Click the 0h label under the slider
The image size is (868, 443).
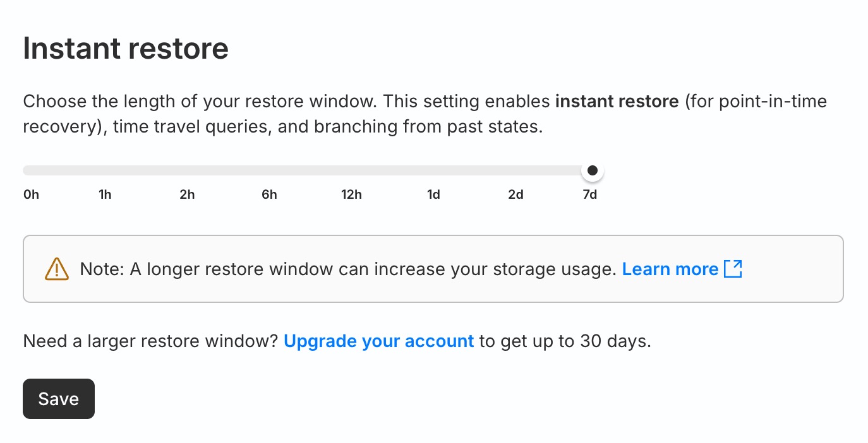coord(31,194)
